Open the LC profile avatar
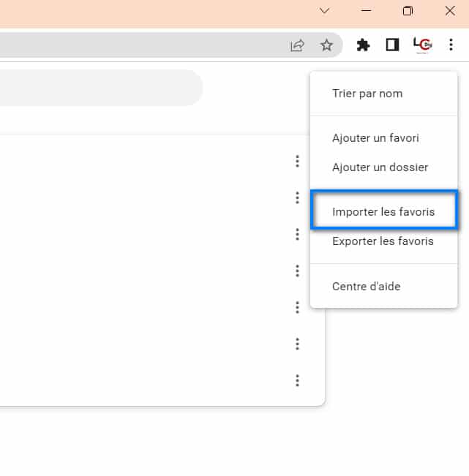Viewport: 469px width, 476px height. [x=422, y=45]
